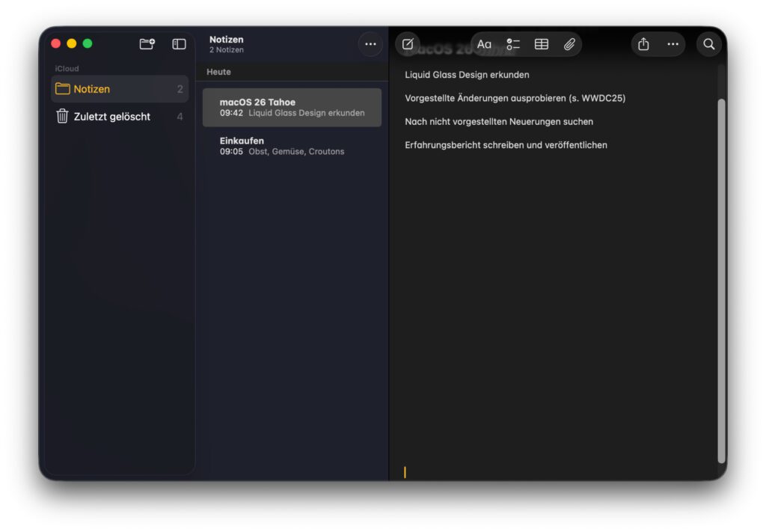Collapse the iCloud section in the sidebar

[67, 68]
